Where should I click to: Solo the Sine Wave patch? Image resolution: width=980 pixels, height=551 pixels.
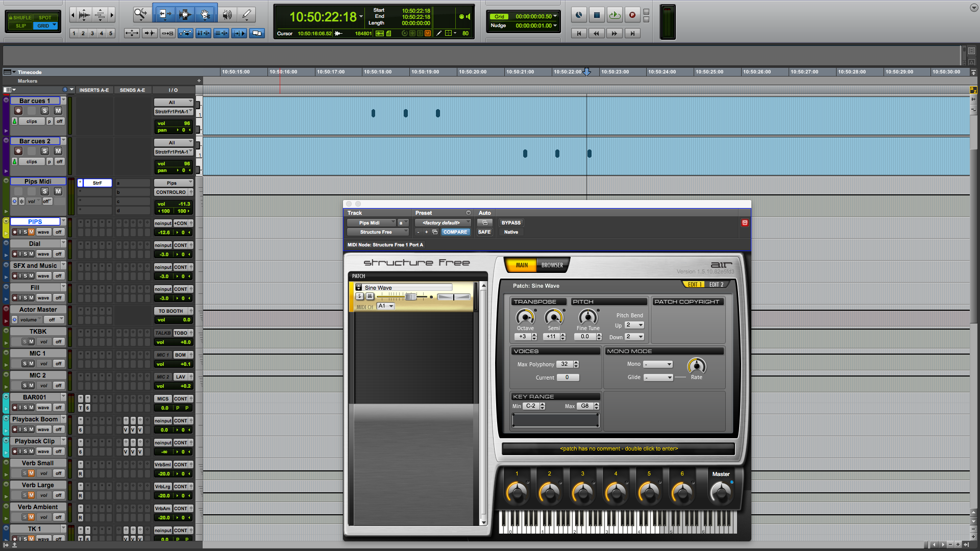click(359, 296)
